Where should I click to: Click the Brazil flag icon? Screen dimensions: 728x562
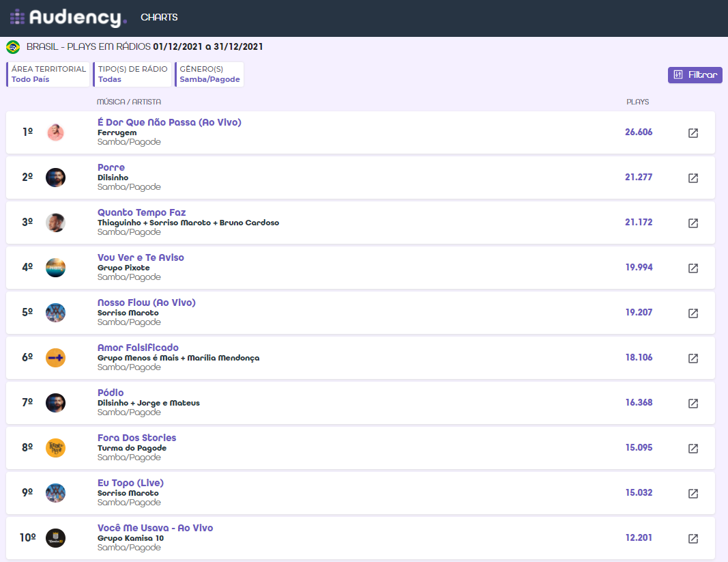13,47
